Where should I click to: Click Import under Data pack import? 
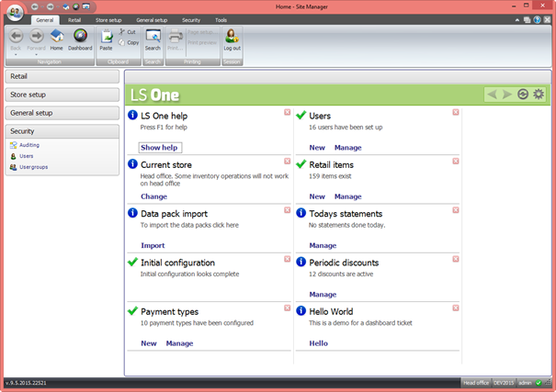[x=153, y=245]
